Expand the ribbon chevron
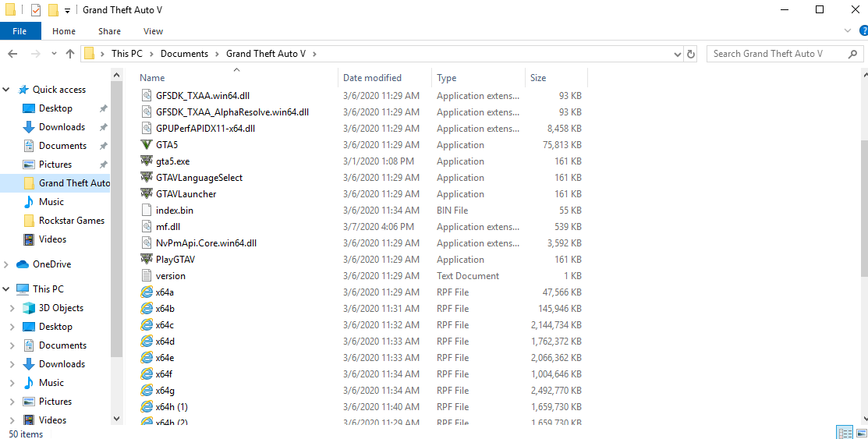The width and height of the screenshot is (868, 439). [847, 31]
